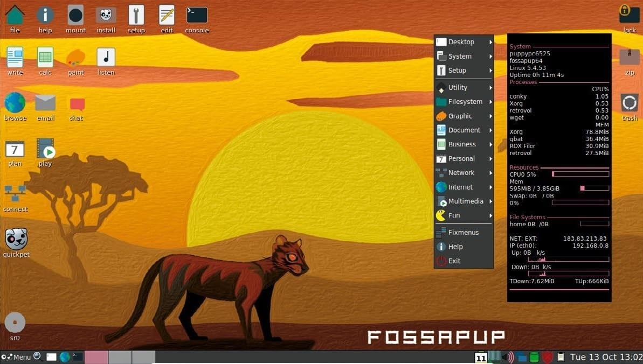Open the Menu button on taskbar
This screenshot has width=643, height=364.
[16, 357]
